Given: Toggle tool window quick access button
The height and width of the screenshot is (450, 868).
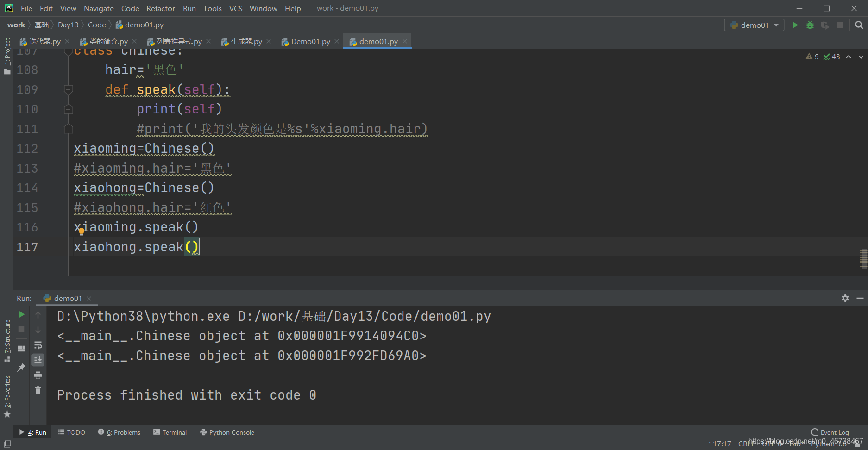Looking at the screenshot, I should (7, 444).
